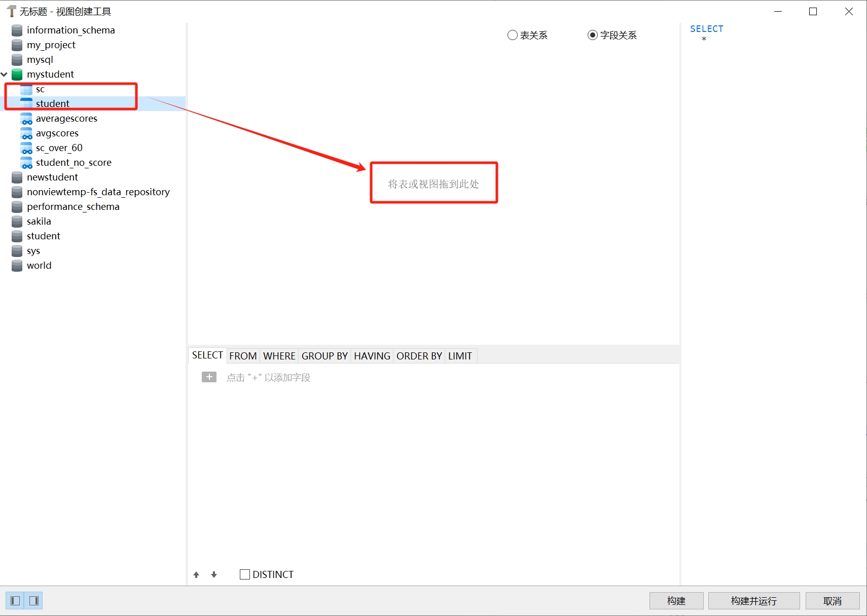Select the averagescores view icon
The image size is (867, 616).
pos(26,119)
